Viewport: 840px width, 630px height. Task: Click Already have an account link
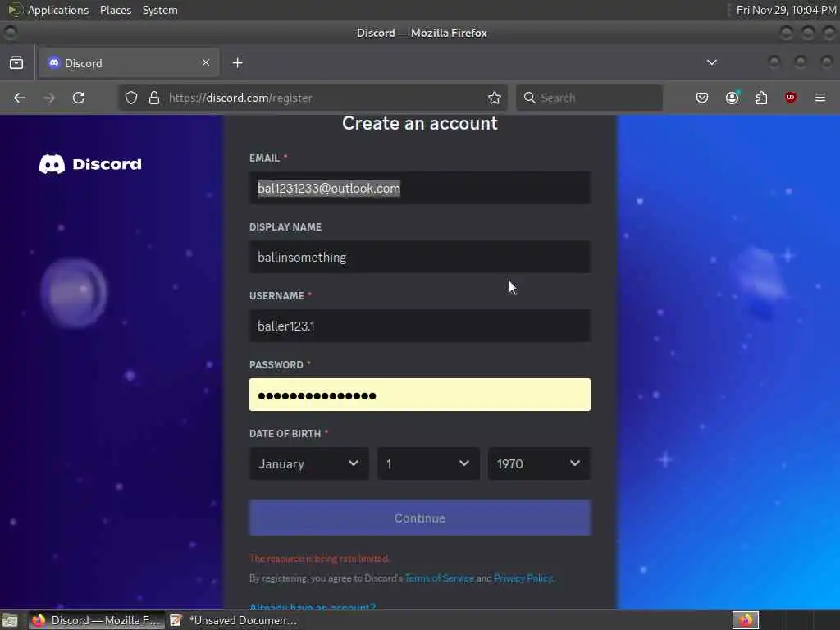(313, 606)
